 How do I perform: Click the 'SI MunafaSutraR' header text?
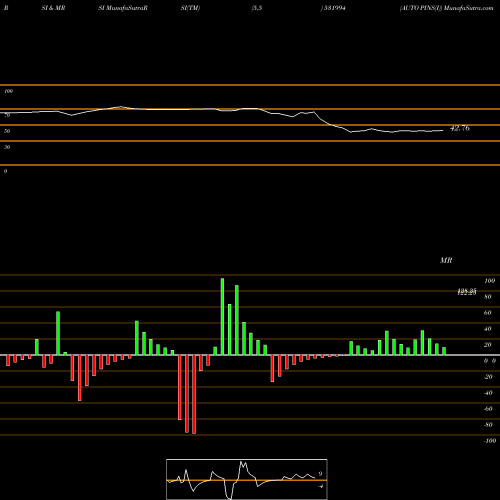click(123, 8)
